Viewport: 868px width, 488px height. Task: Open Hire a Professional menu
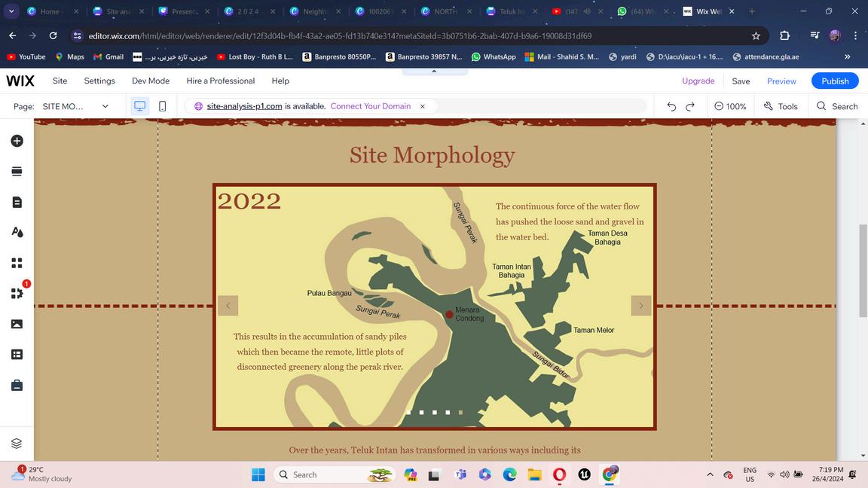(x=220, y=81)
